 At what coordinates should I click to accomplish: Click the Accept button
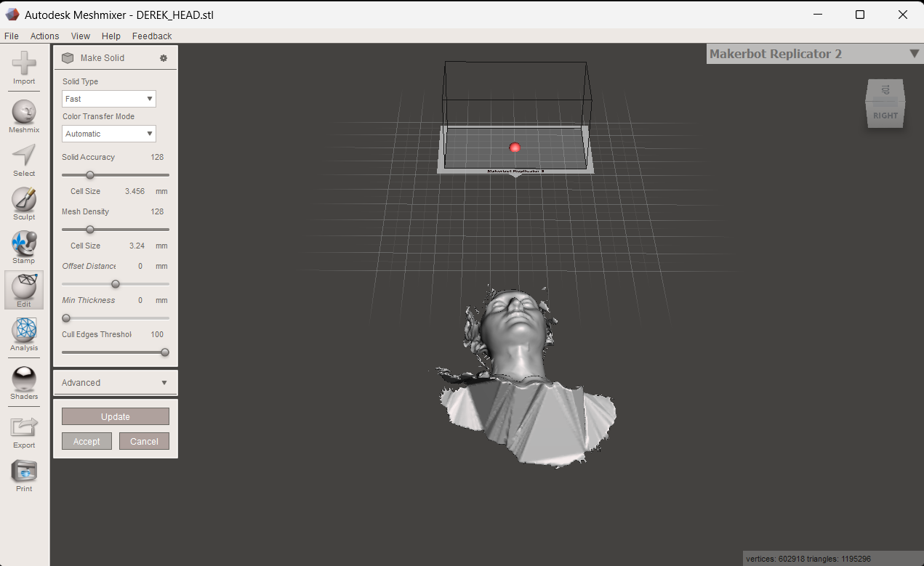click(x=87, y=441)
